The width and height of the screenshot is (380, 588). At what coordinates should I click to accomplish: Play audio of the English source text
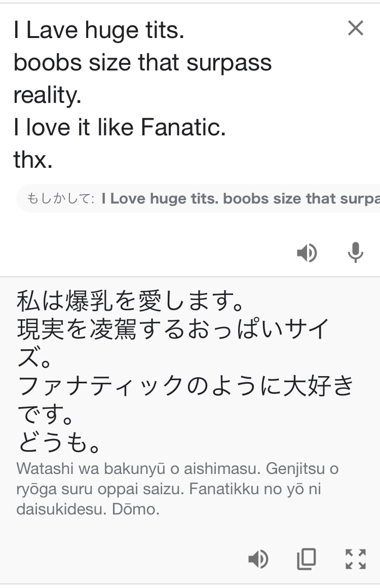(x=307, y=252)
